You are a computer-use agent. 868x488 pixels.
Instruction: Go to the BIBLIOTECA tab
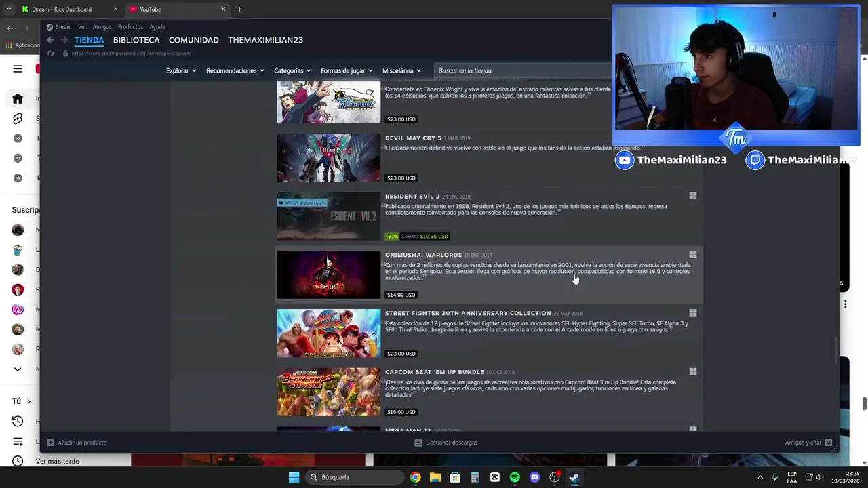(x=136, y=40)
